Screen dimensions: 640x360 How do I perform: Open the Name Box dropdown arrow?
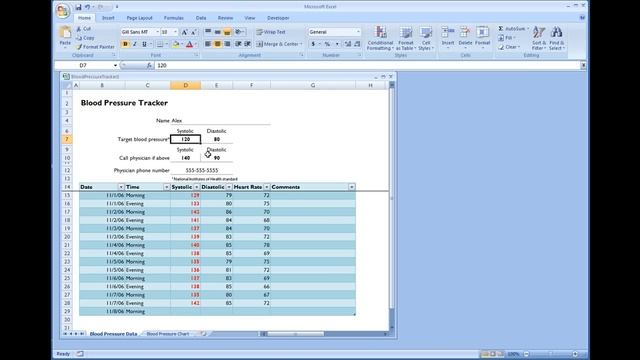click(115, 65)
